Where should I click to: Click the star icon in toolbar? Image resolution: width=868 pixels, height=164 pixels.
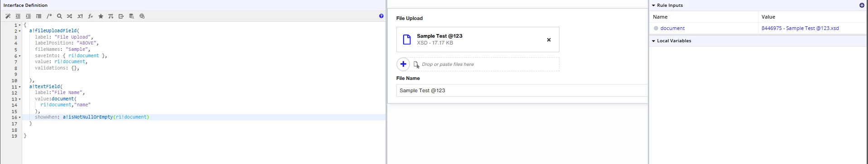click(101, 16)
